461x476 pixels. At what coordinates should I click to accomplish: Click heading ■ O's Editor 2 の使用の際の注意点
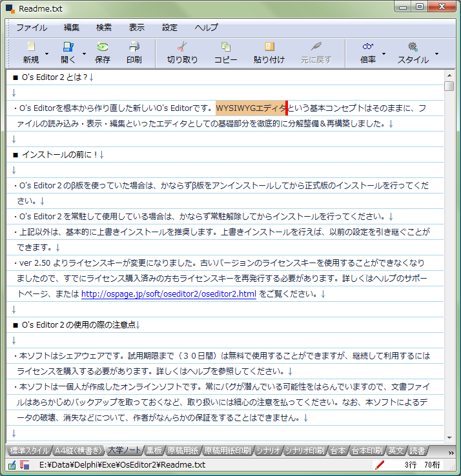74,325
